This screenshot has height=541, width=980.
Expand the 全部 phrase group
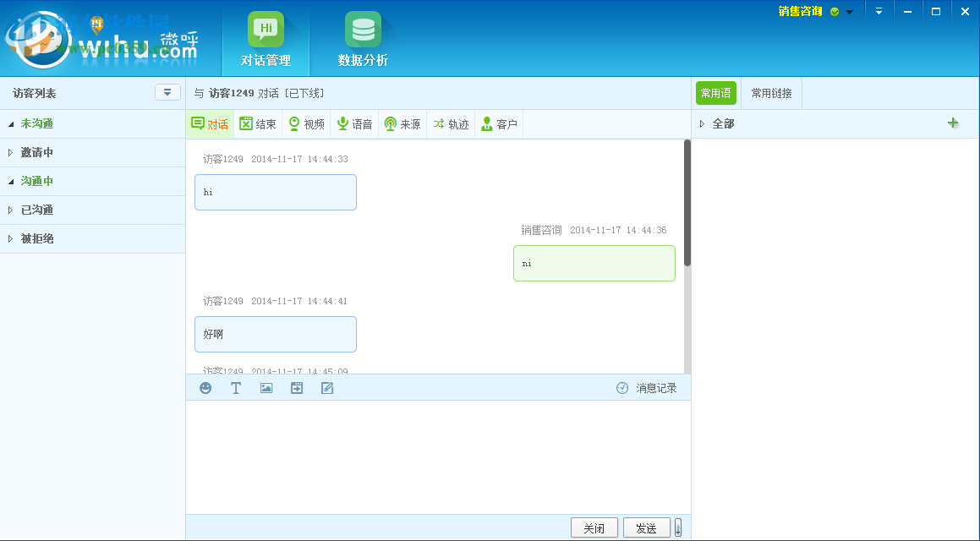pyautogui.click(x=702, y=123)
